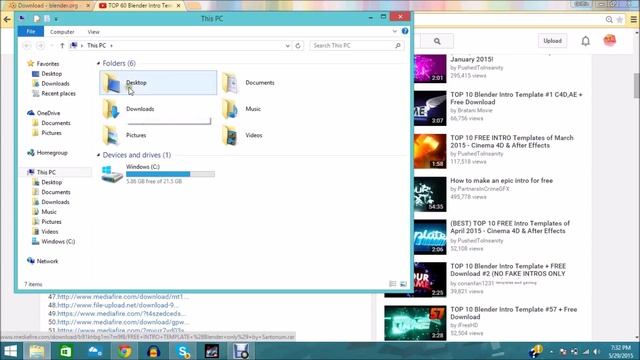Click the YouTube page vertical scrollbar thumb
640x360 pixels.
[636, 86]
